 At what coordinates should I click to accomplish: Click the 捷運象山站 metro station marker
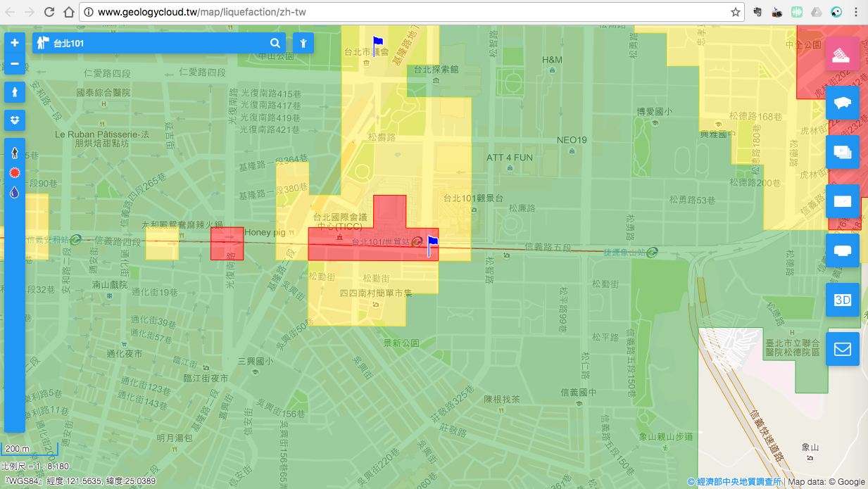tap(653, 252)
